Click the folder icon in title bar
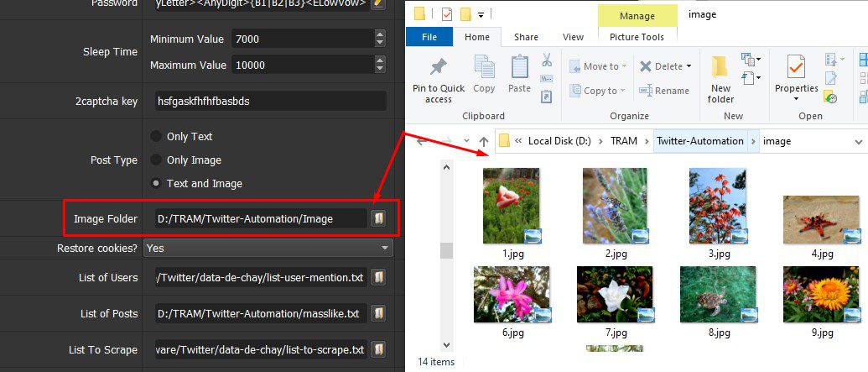This screenshot has height=372, width=868. point(420,14)
